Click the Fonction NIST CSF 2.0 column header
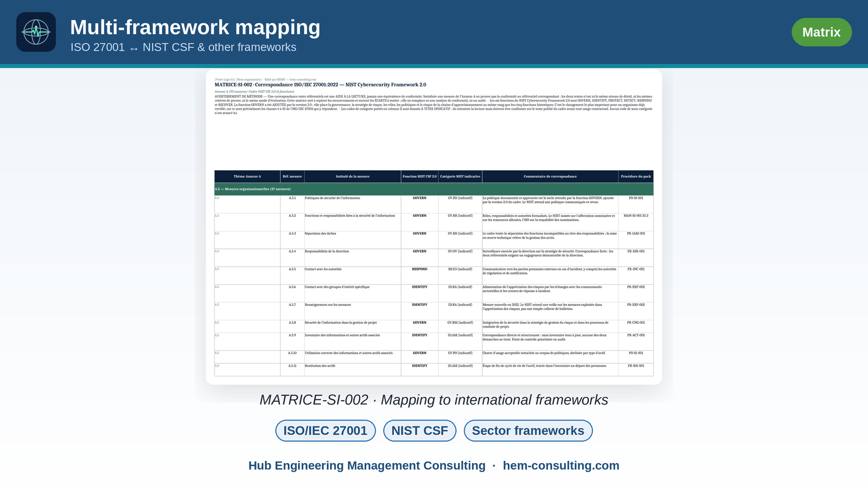This screenshot has width=868, height=488. click(x=419, y=176)
